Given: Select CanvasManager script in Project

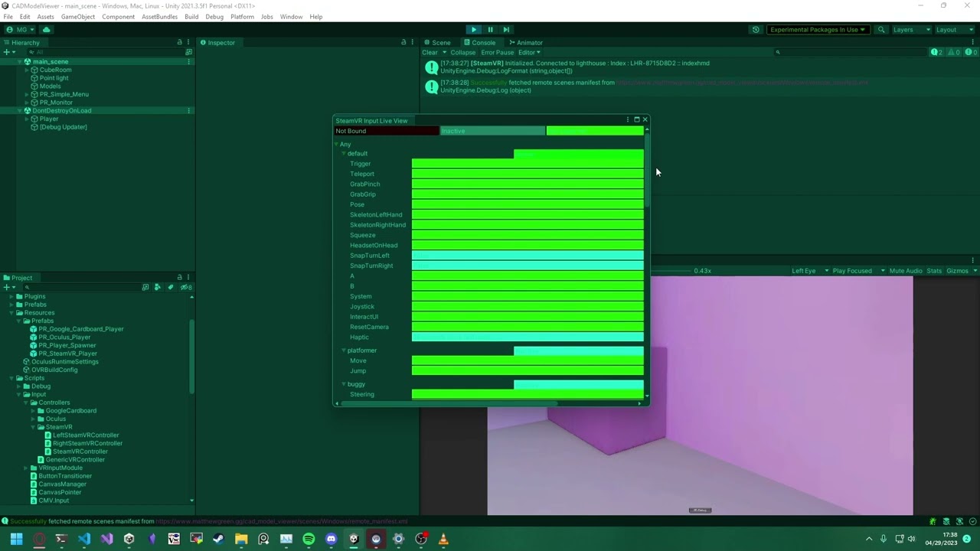Looking at the screenshot, I should (x=62, y=484).
